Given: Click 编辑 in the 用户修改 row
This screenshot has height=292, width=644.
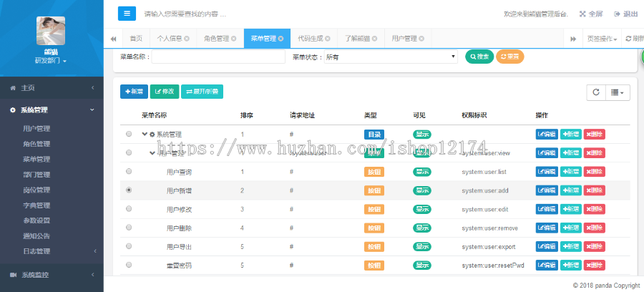Looking at the screenshot, I should click(x=547, y=209).
